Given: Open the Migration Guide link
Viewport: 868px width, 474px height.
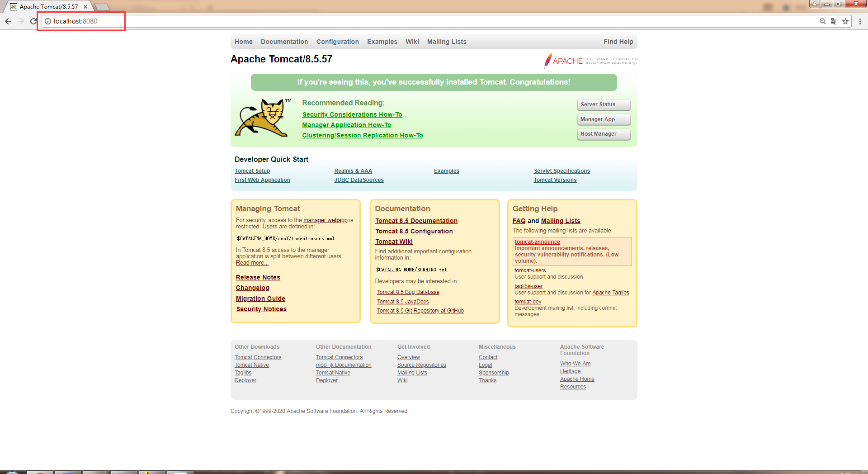Looking at the screenshot, I should click(x=260, y=299).
